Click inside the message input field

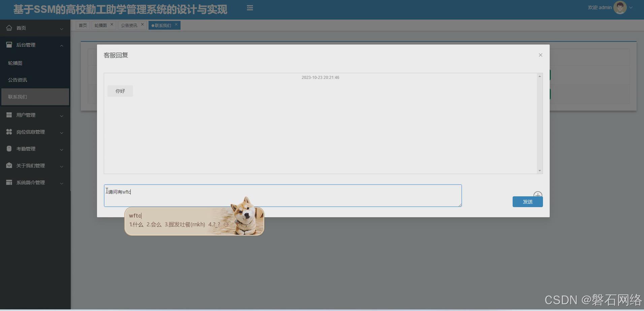tap(282, 195)
